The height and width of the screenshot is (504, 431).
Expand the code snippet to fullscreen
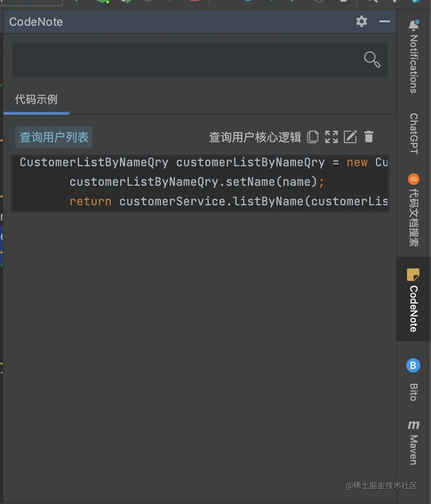(331, 137)
